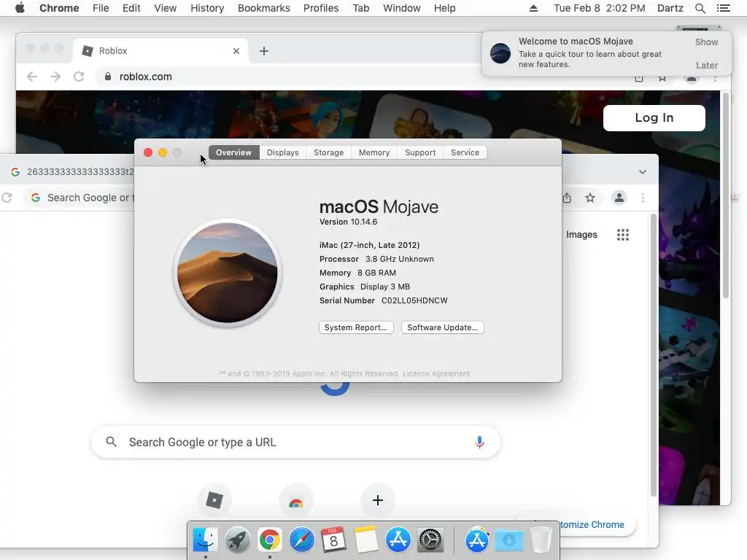Open the Downloads folder in the Dock
This screenshot has width=747, height=560.
click(x=509, y=540)
